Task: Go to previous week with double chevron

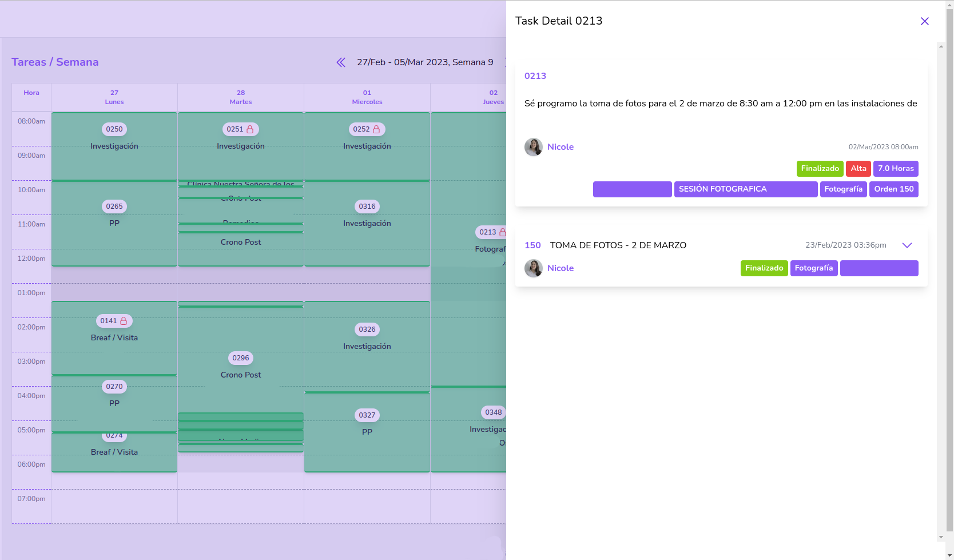Action: click(341, 62)
